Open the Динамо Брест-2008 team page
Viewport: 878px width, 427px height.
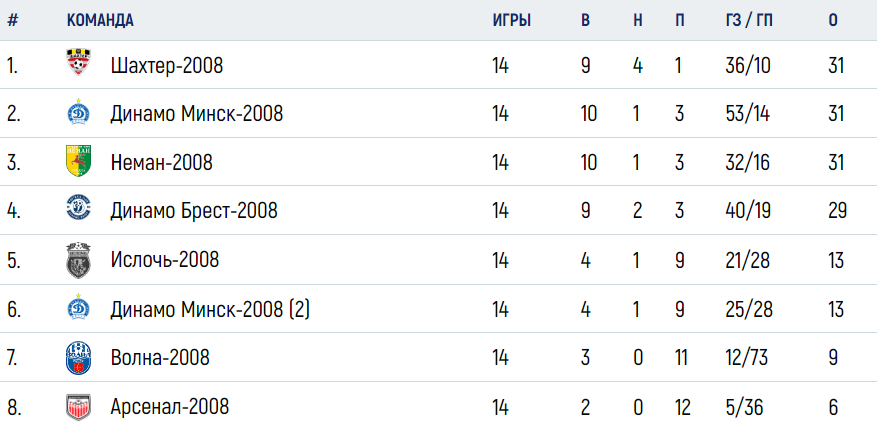[x=194, y=211]
